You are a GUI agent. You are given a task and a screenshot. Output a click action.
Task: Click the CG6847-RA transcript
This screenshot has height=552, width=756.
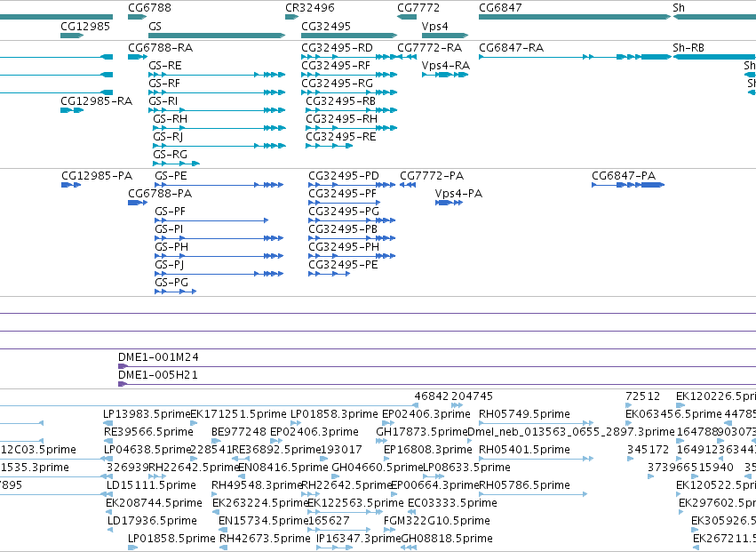[575, 57]
